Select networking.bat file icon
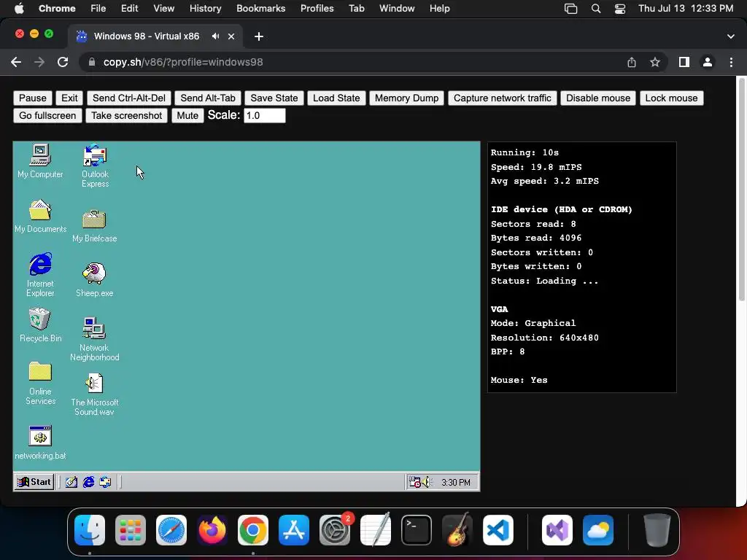747x560 pixels. coord(40,443)
